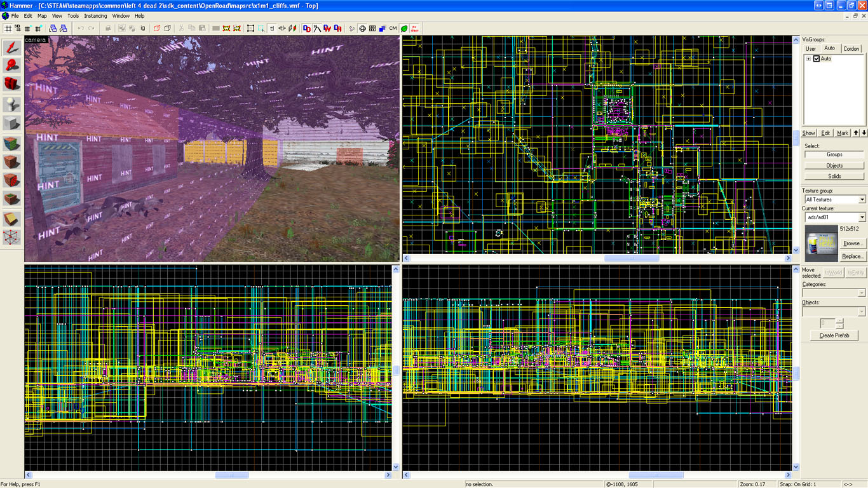Click the Create Prefab button
The width and height of the screenshot is (868, 488).
click(x=834, y=335)
